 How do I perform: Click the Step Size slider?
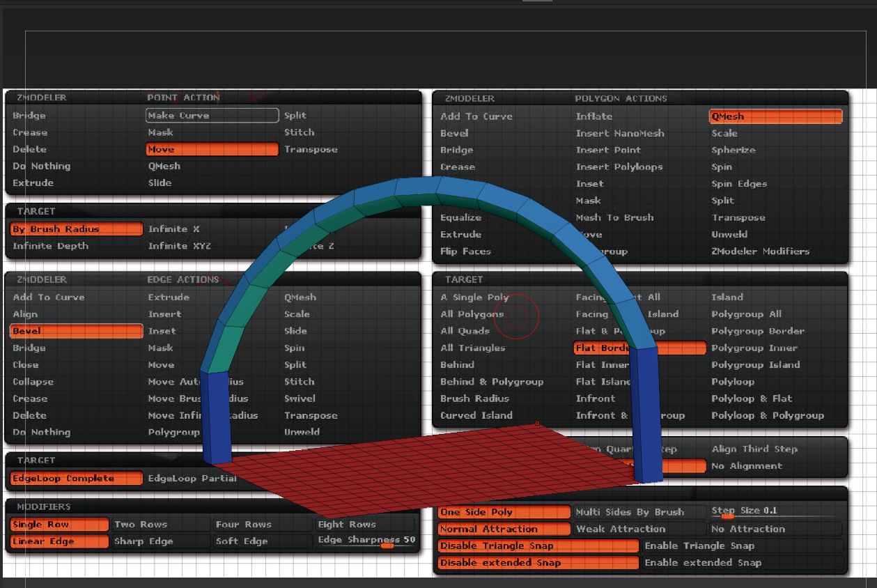pos(727,516)
